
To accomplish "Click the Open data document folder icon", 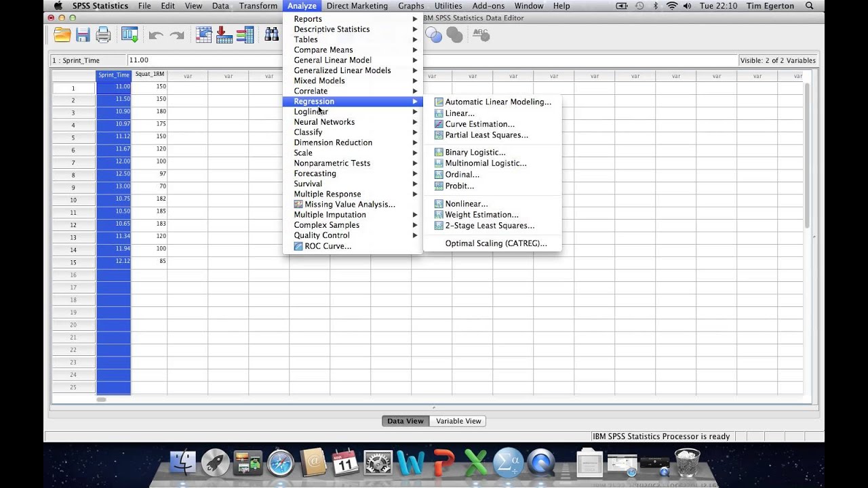I will [62, 35].
